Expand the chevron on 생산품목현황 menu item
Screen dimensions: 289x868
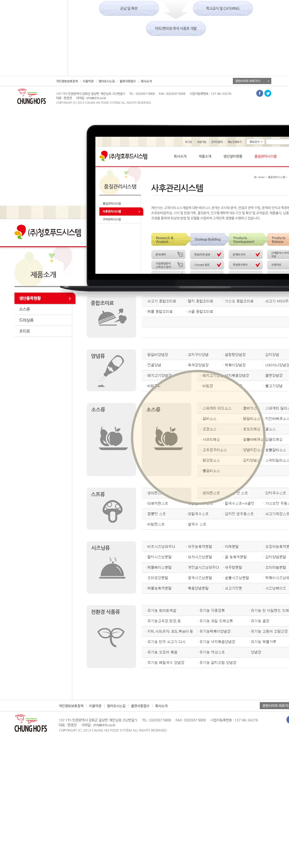point(70,298)
